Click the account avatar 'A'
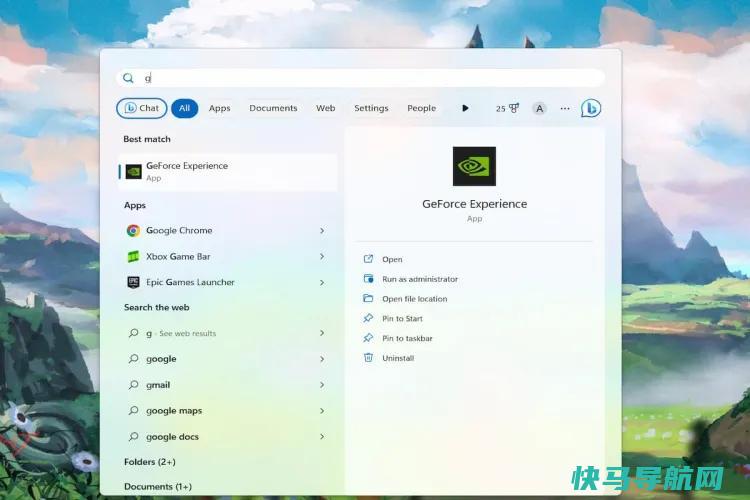The width and height of the screenshot is (750, 500). 540,109
